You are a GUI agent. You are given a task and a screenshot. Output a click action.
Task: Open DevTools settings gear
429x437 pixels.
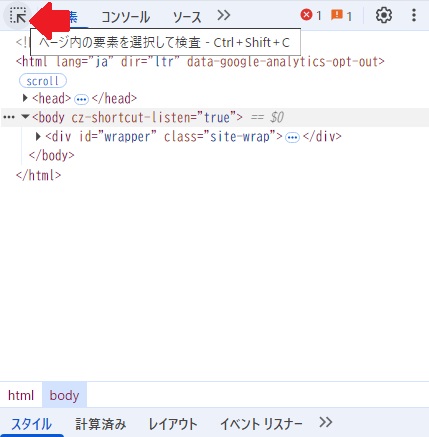pyautogui.click(x=384, y=15)
